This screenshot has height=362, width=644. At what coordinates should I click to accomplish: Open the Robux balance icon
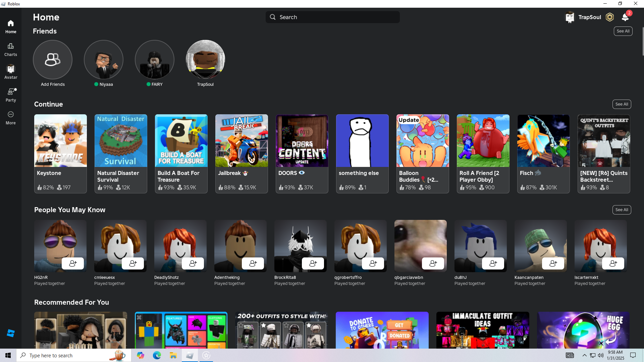coord(610,17)
